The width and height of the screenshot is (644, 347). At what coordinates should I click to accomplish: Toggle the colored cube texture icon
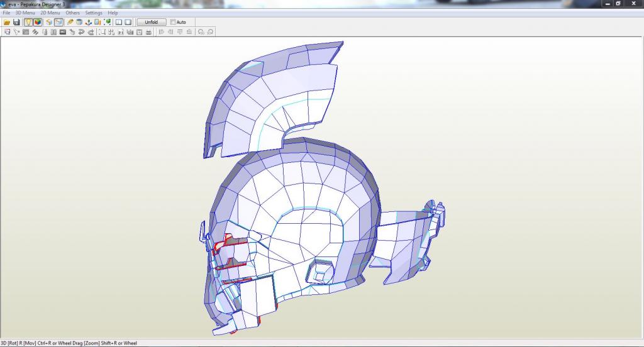click(37, 22)
